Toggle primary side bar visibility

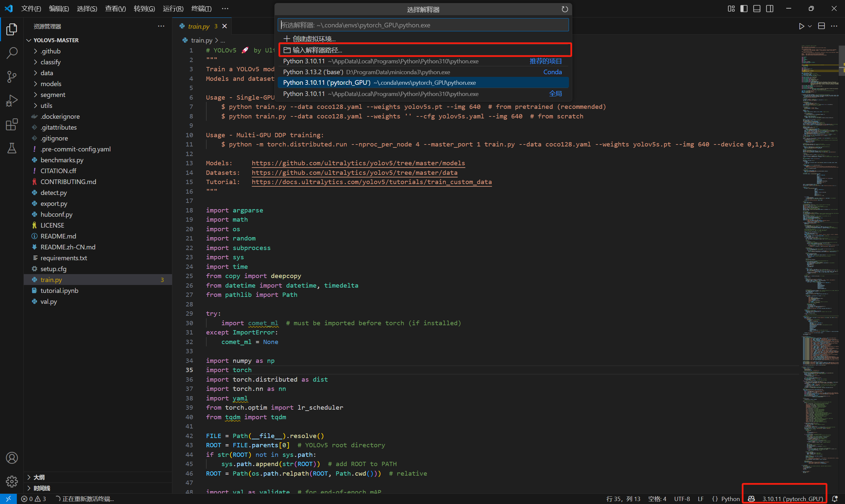tap(744, 9)
